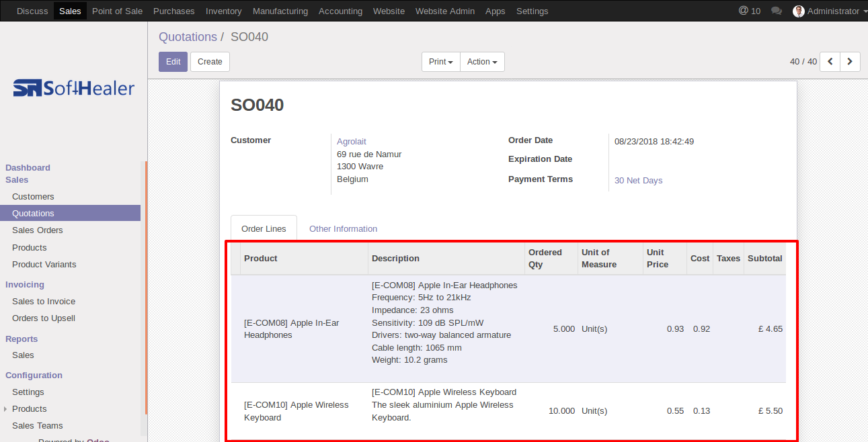Open the Agrolait customer link

coord(352,142)
